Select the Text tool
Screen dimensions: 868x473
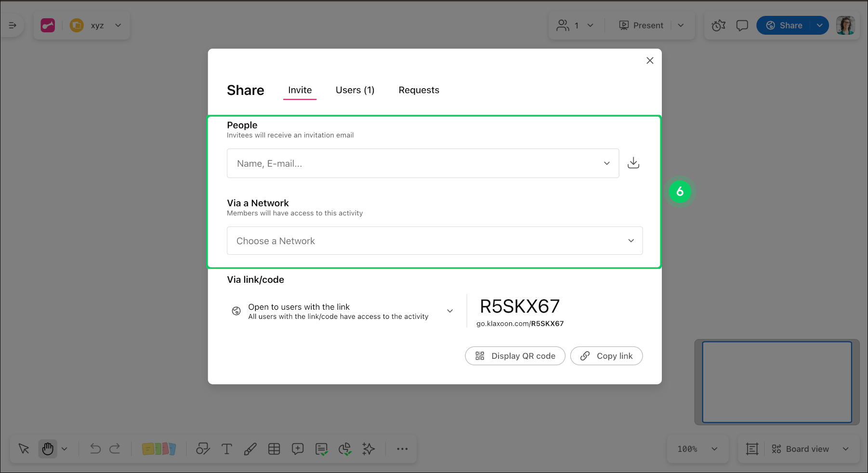(x=227, y=448)
